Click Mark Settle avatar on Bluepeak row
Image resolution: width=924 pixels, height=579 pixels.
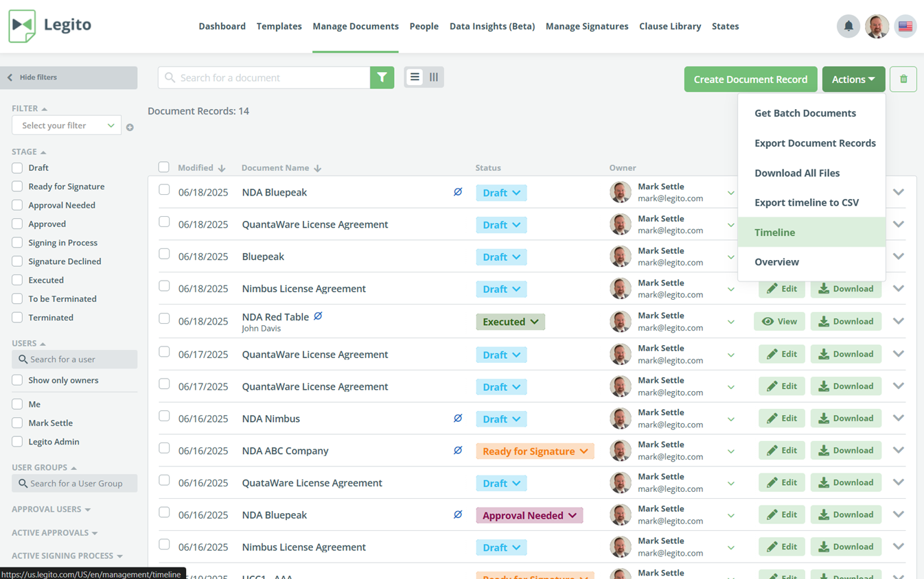click(621, 257)
